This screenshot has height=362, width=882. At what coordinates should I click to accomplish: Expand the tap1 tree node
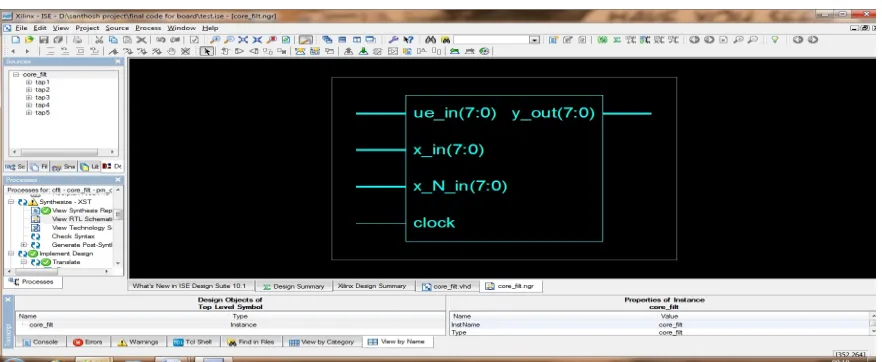[x=29, y=82]
